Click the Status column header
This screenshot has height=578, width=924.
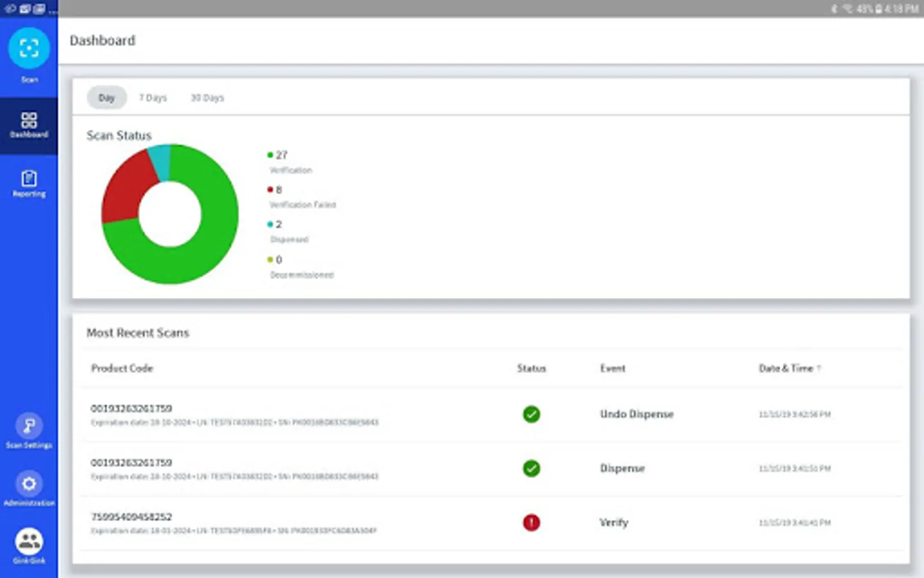[x=531, y=368]
